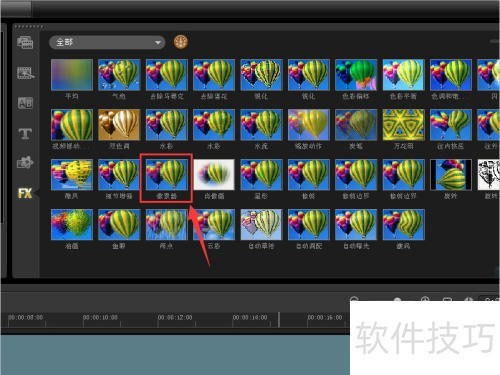Viewport: 500px width, 375px height.
Task: Select the 雨点 rain filter thumbnail
Action: 167,225
